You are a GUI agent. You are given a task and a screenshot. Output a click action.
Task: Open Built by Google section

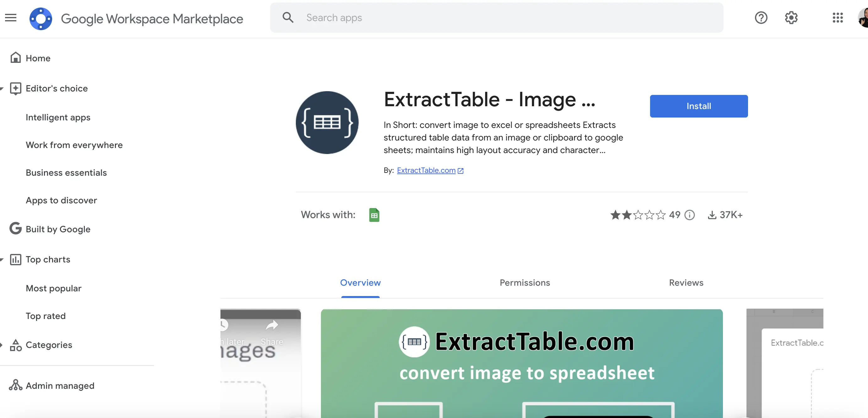click(58, 229)
